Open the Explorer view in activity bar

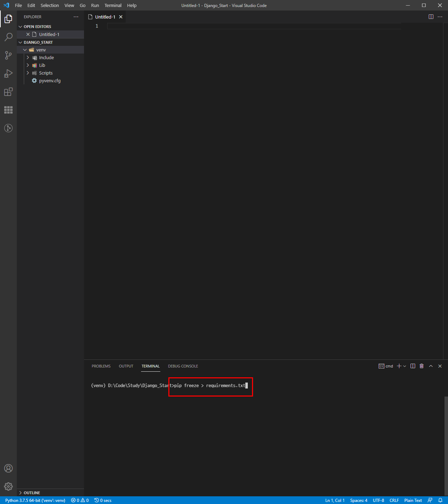pyautogui.click(x=8, y=19)
